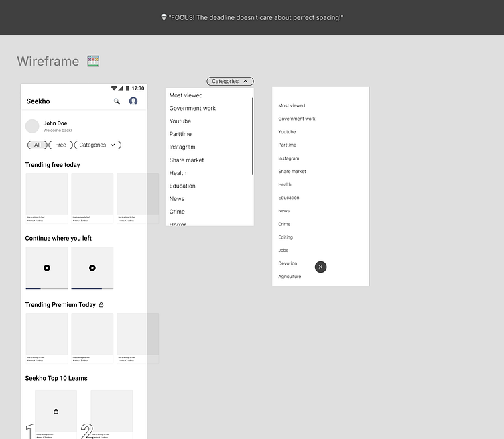Open first Trending Premium Today thumbnail
The width and height of the screenshot is (504, 439).
click(x=47, y=334)
